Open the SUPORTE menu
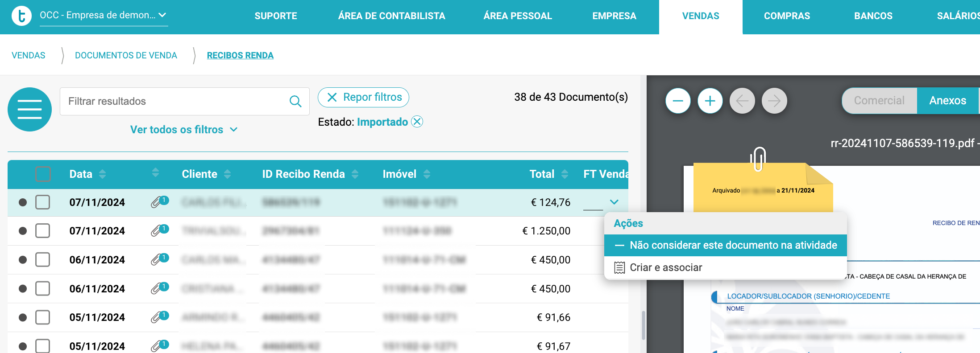The image size is (980, 353). click(x=276, y=16)
